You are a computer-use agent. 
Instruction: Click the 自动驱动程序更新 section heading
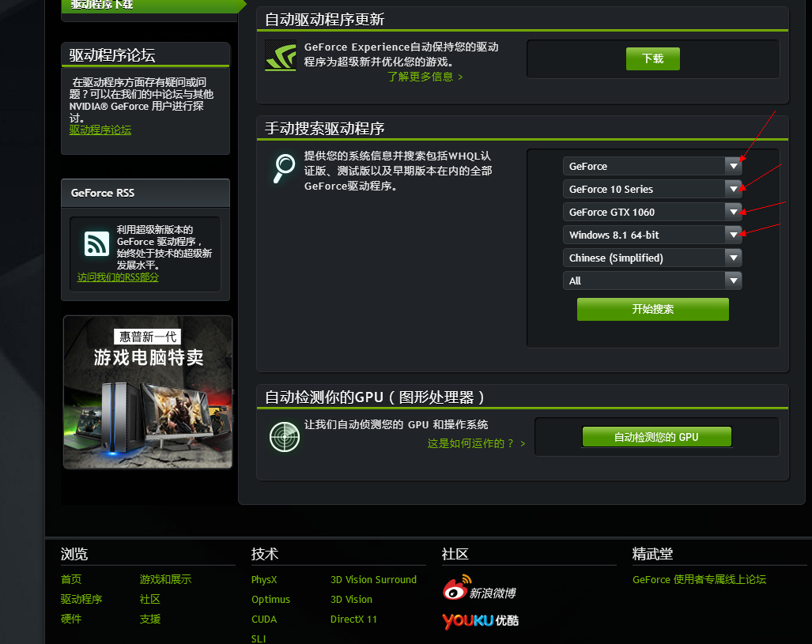pos(325,20)
